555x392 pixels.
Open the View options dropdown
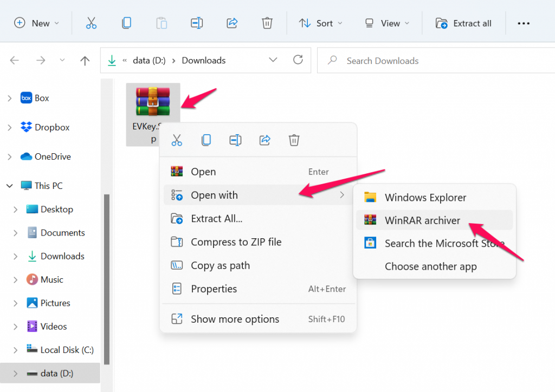pyautogui.click(x=387, y=23)
